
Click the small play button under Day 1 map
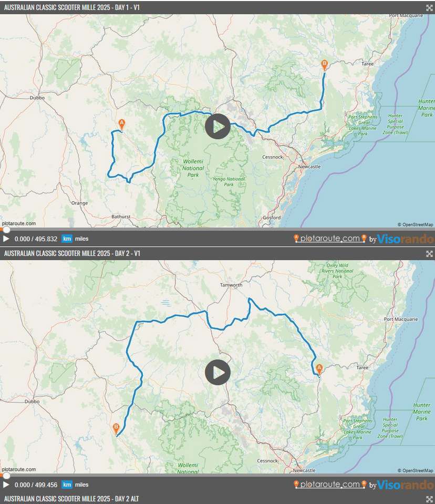click(x=6, y=239)
